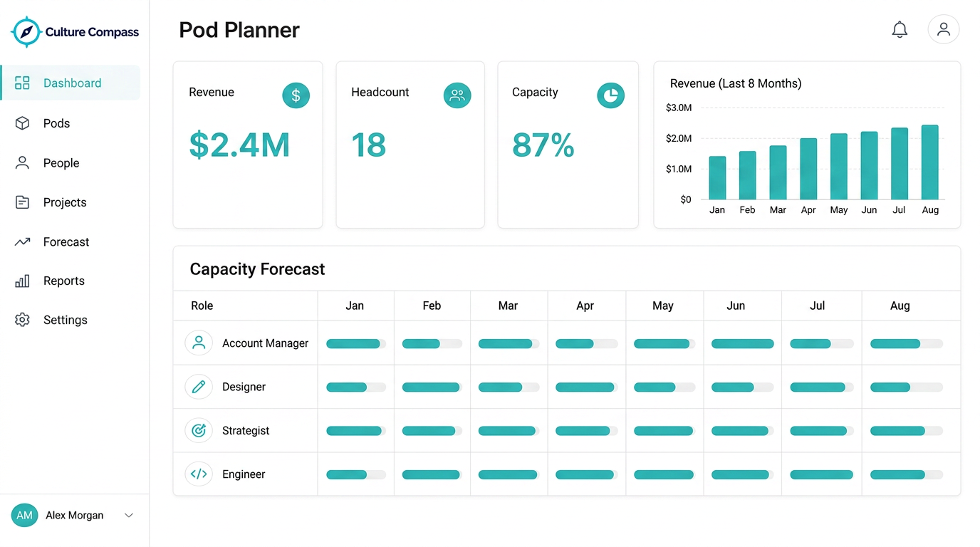Image resolution: width=980 pixels, height=547 pixels.
Task: Click the Jul column header in table
Action: [818, 306]
